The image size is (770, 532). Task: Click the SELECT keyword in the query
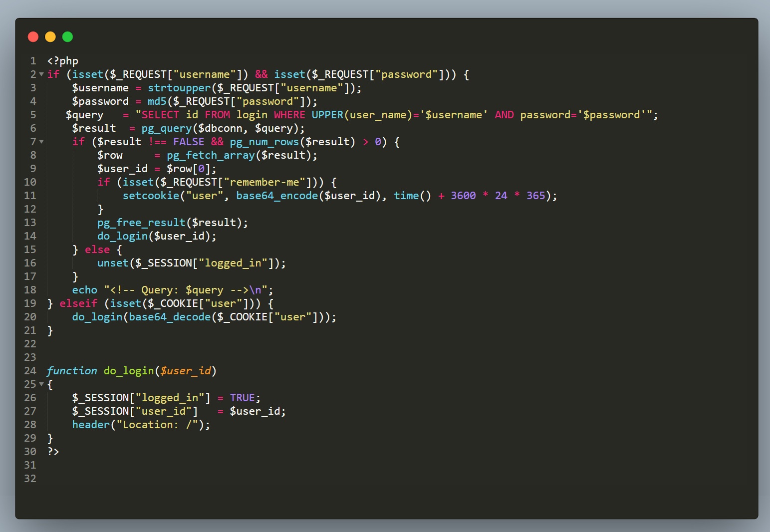coord(160,115)
